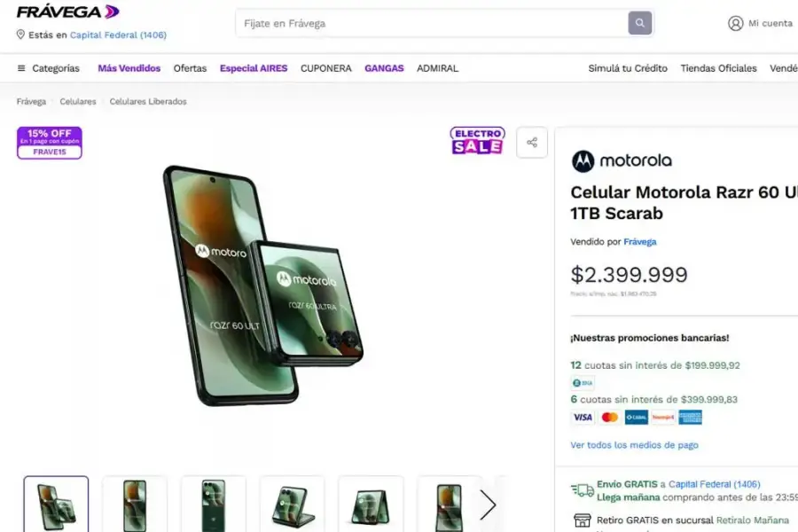
Task: Select Más Vendidos in the navigation menu
Action: (x=129, y=67)
